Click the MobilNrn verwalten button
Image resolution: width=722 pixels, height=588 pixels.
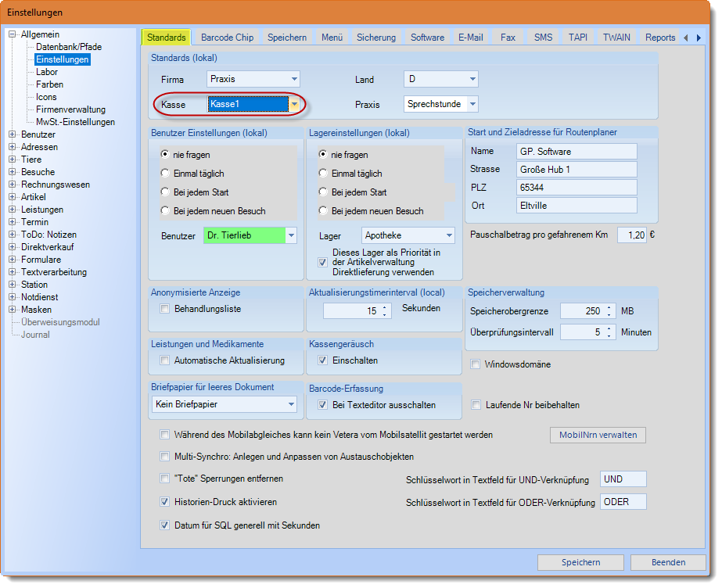(x=598, y=435)
